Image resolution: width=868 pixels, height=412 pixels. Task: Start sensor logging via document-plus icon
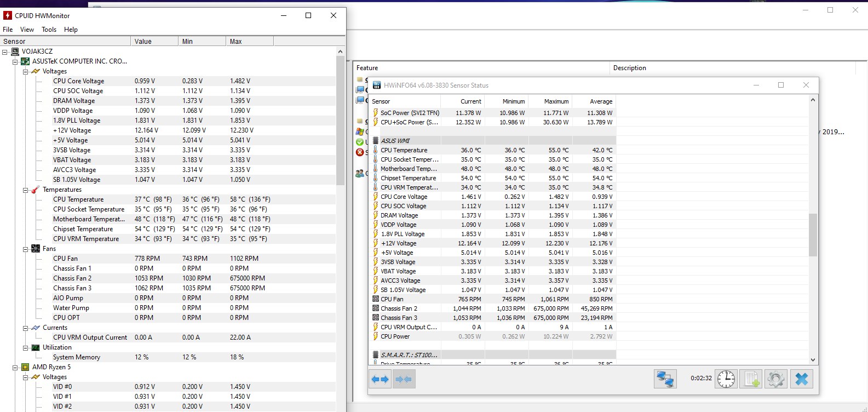(x=751, y=379)
